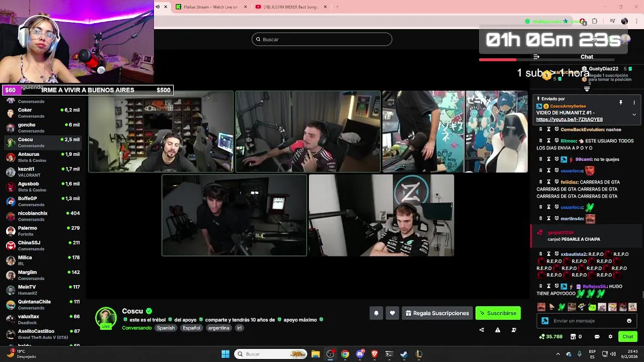This screenshot has height=362, width=644.
Task: Open a new browser tab
Action: (337, 7)
